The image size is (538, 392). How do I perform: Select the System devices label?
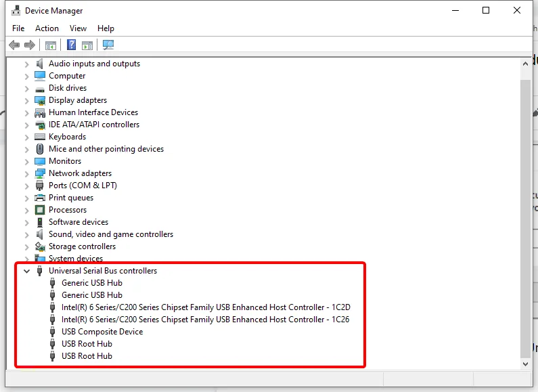(76, 259)
